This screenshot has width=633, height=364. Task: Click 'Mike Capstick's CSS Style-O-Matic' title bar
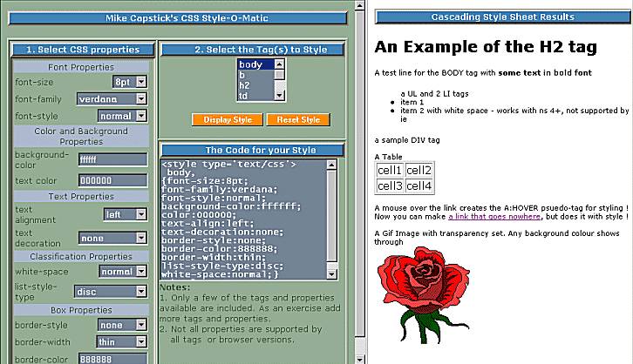click(178, 18)
